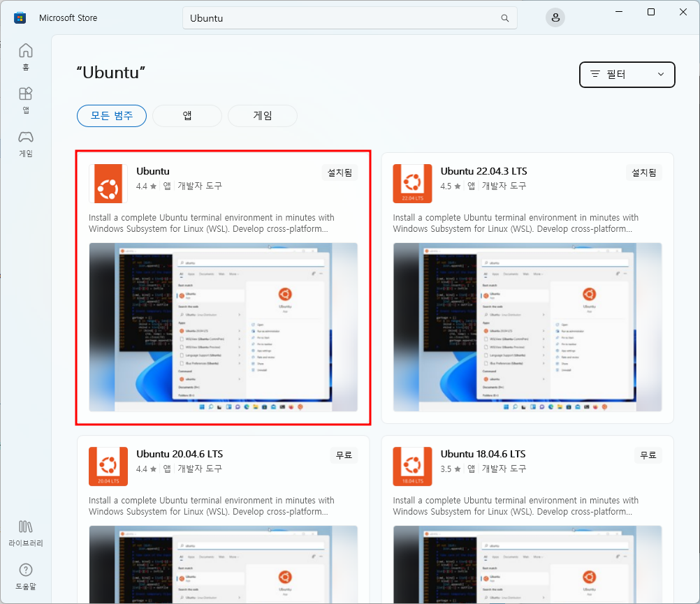Viewport: 700px width, 604px height.
Task: Click the Installed badge on Ubuntu card
Action: pos(340,172)
